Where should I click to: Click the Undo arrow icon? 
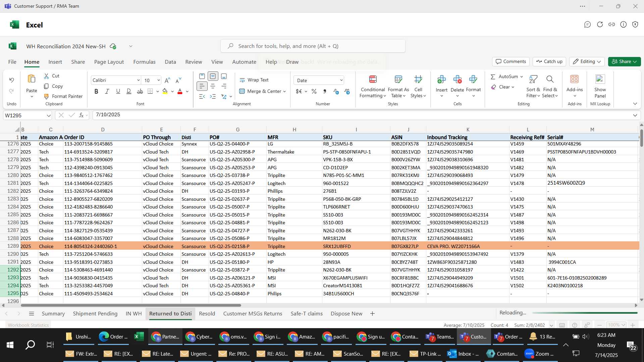11,80
